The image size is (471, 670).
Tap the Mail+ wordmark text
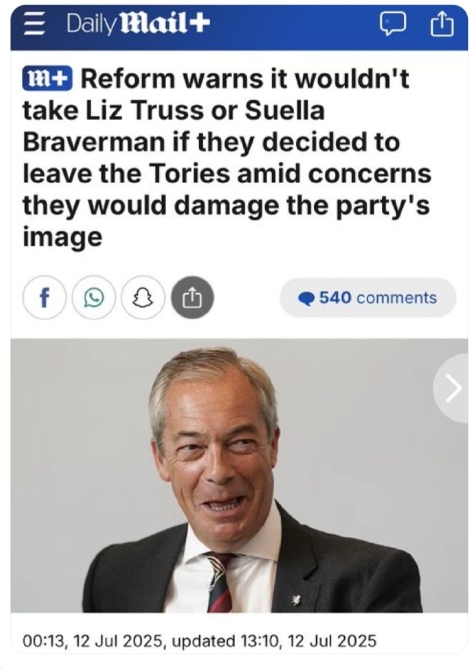(x=165, y=24)
